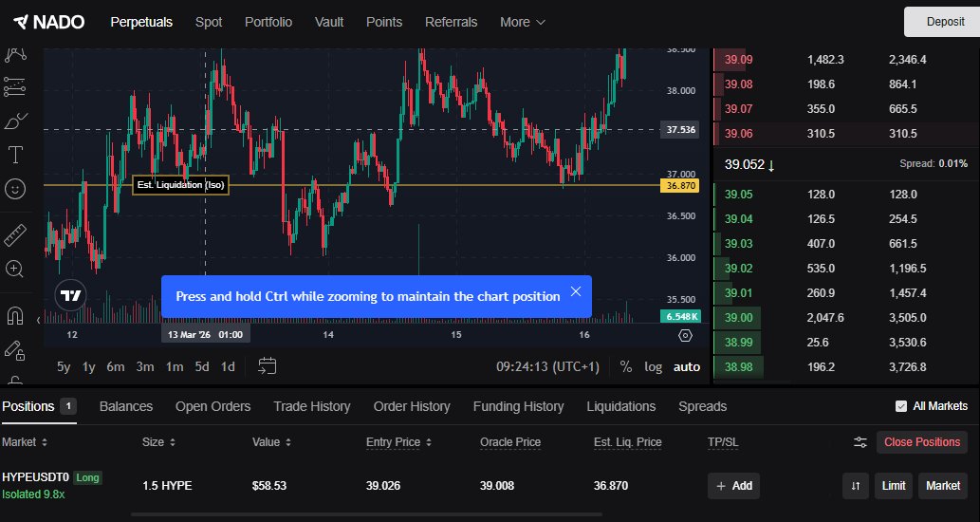980x522 pixels.
Task: Add TP/SL to HYPE position
Action: pyautogui.click(x=733, y=486)
